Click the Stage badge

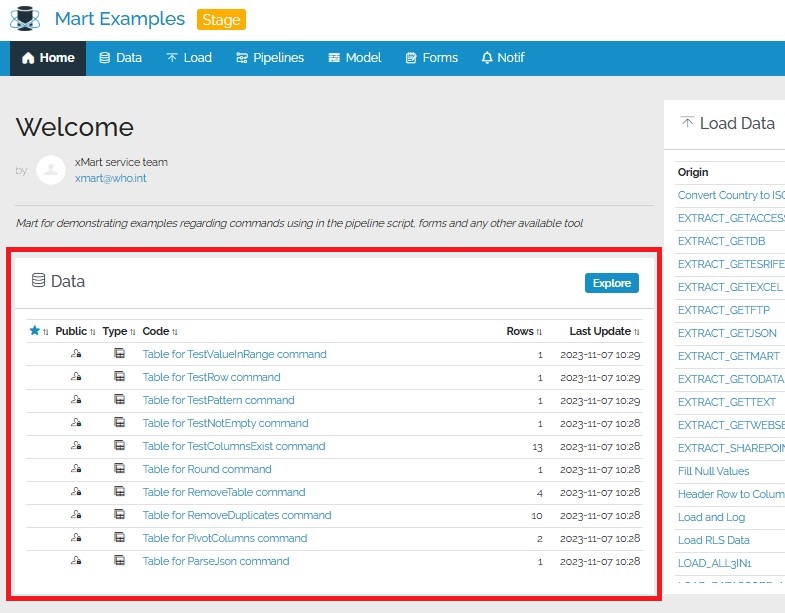tap(221, 20)
